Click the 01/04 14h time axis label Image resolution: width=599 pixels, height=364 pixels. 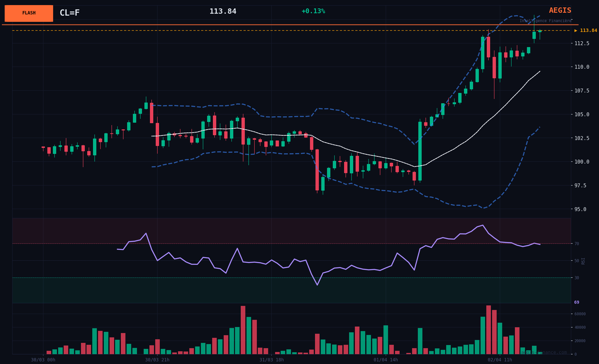(x=386, y=360)
